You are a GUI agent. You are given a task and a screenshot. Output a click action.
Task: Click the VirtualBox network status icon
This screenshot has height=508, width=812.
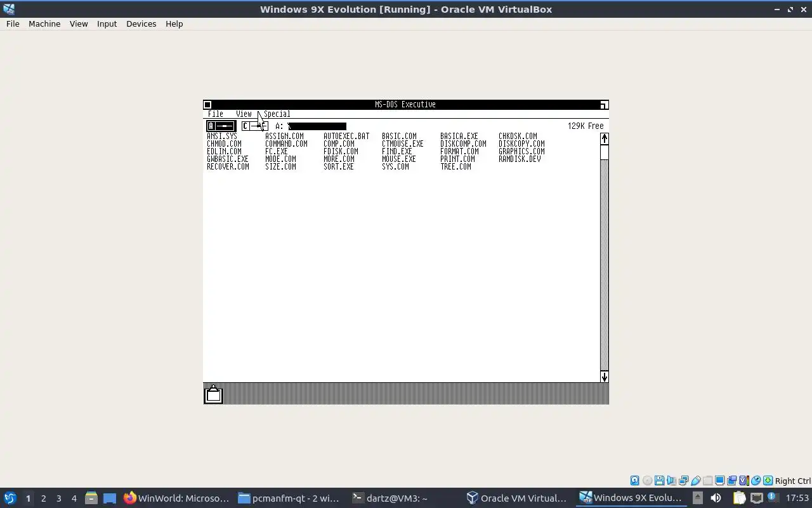point(684,481)
